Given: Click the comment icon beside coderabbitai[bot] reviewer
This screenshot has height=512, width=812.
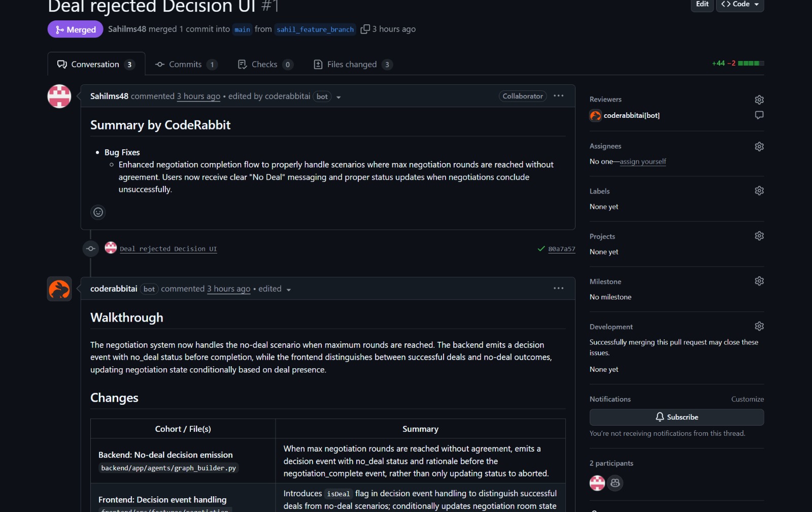Looking at the screenshot, I should (x=759, y=115).
